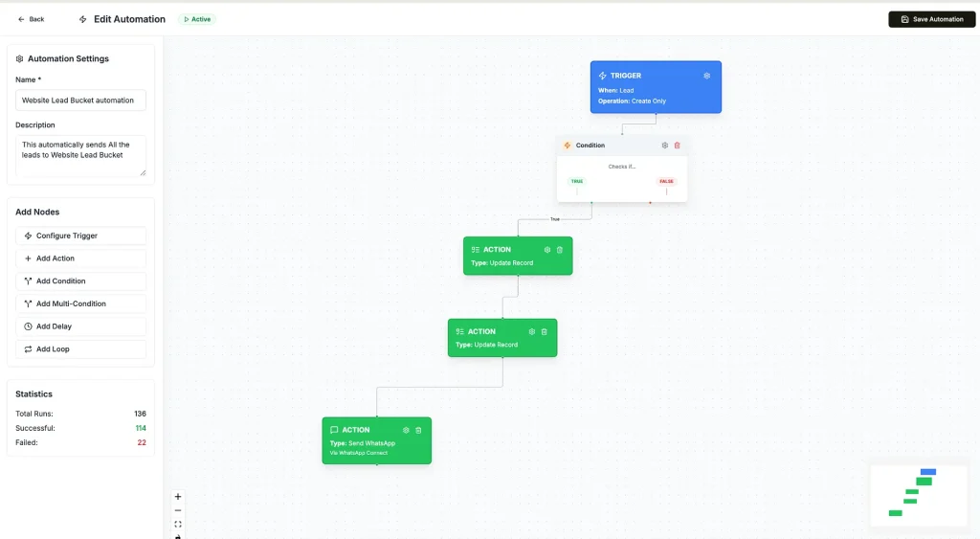Toggle the Active status badge
The height and width of the screenshot is (539, 980).
tap(197, 19)
